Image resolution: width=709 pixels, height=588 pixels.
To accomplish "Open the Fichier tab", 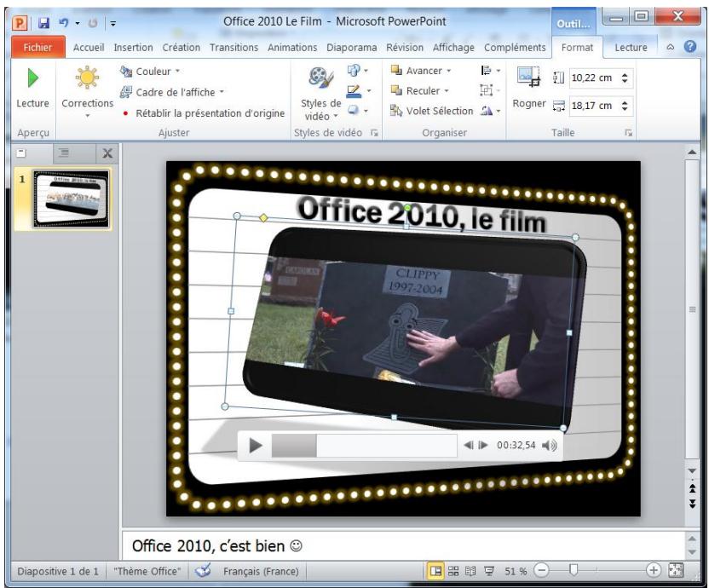I will click(x=38, y=47).
